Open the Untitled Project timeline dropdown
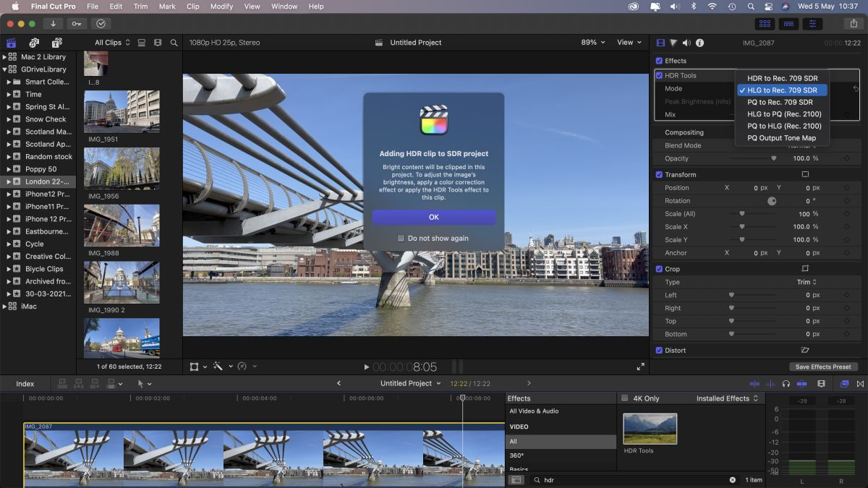The width and height of the screenshot is (868, 488). (411, 383)
